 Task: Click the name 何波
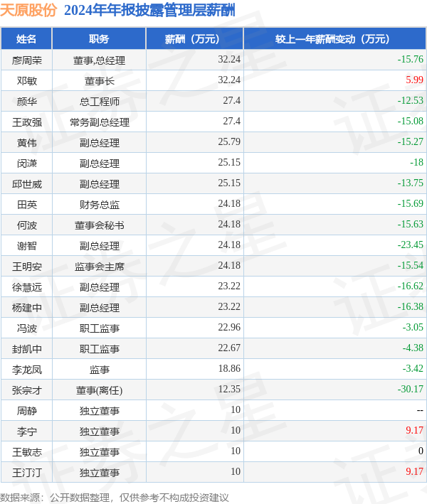pyautogui.click(x=27, y=225)
